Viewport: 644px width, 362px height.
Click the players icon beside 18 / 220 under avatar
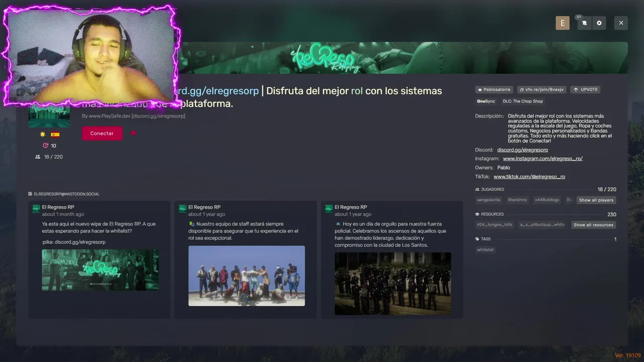pos(38,157)
